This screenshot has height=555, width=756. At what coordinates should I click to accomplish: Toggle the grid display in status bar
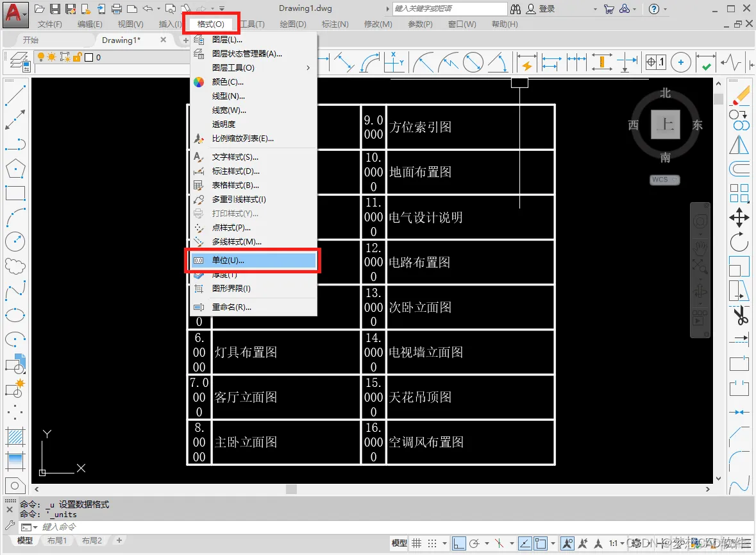coord(417,543)
